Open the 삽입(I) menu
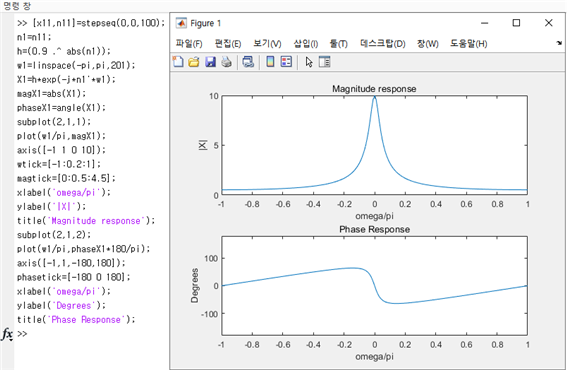 coord(306,44)
